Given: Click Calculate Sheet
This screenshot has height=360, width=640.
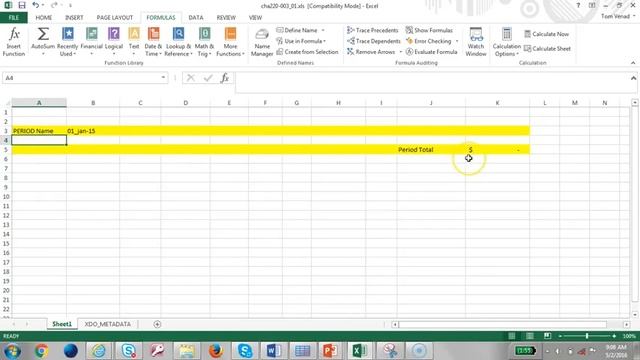Looking at the screenshot, I should (x=547, y=49).
